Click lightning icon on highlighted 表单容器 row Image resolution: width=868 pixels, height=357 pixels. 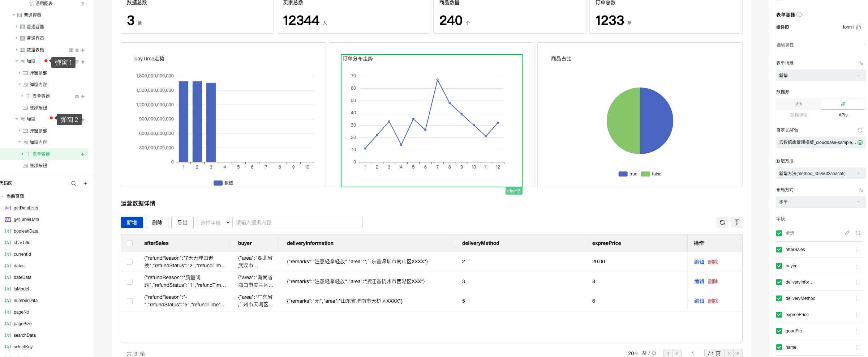pyautogui.click(x=83, y=154)
